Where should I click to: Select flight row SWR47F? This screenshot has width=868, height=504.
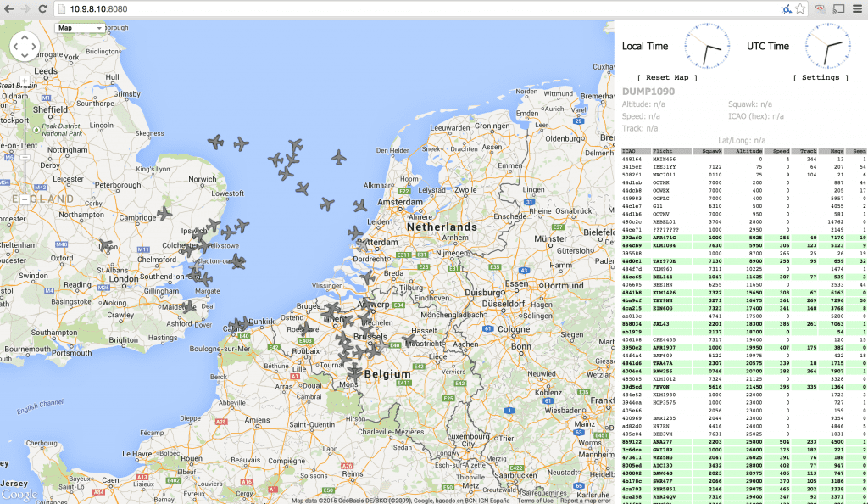click(744, 481)
